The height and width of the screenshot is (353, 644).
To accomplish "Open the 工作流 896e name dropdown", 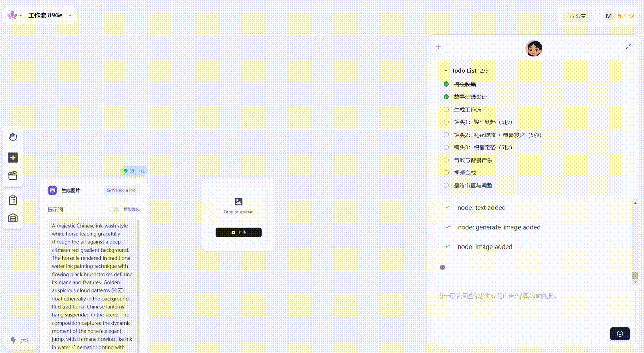I will click(70, 15).
